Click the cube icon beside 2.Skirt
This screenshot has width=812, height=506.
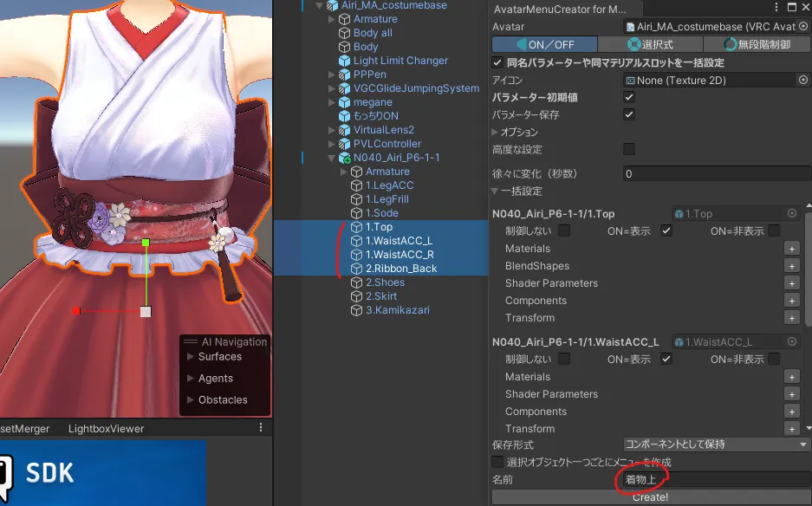(x=356, y=296)
